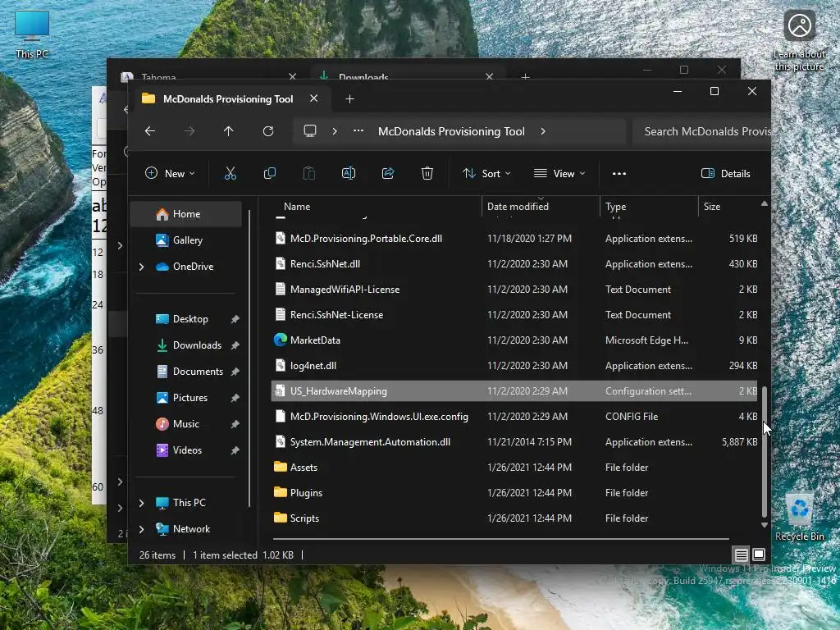Click the vertical scrollbar thumb
840x630 pixels.
(765, 451)
